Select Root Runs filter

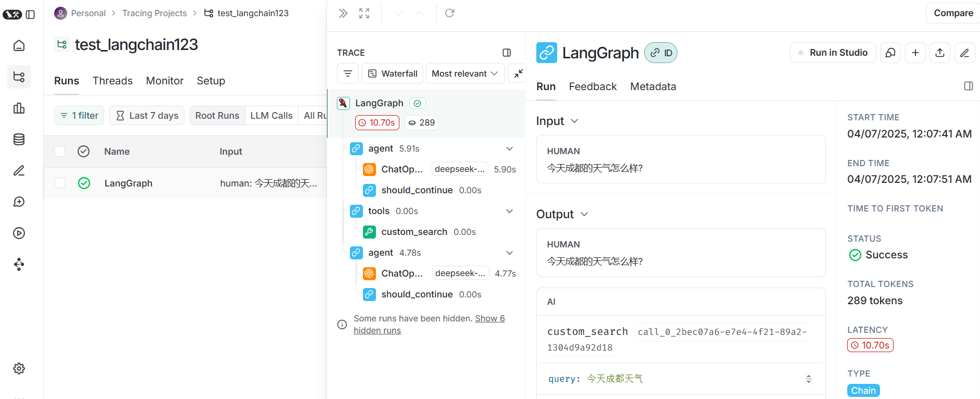(x=217, y=116)
